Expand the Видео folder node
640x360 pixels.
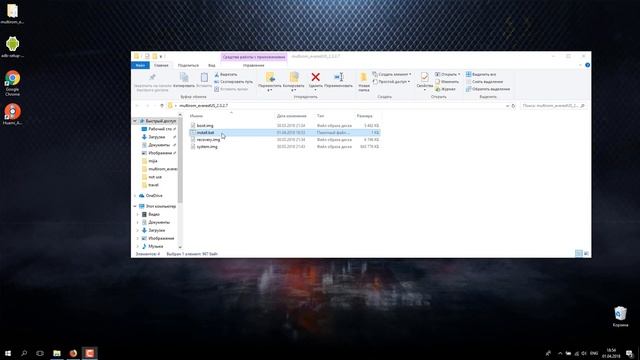(138, 214)
